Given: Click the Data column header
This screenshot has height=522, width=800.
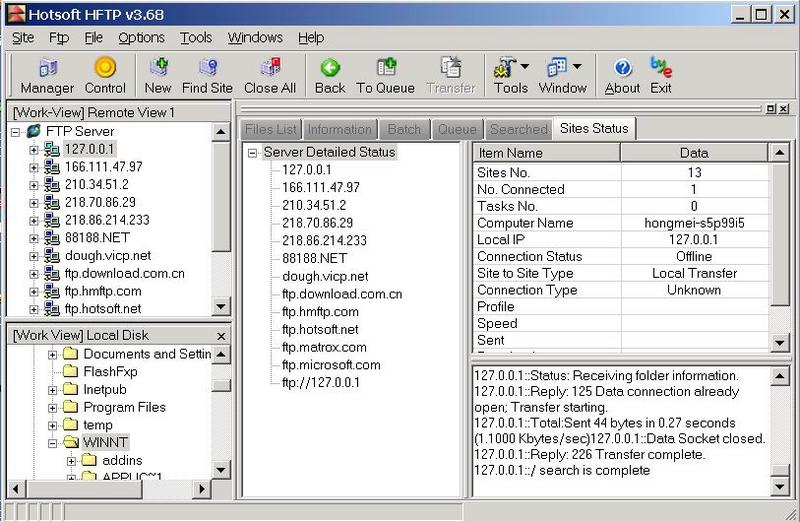Looking at the screenshot, I should [694, 153].
